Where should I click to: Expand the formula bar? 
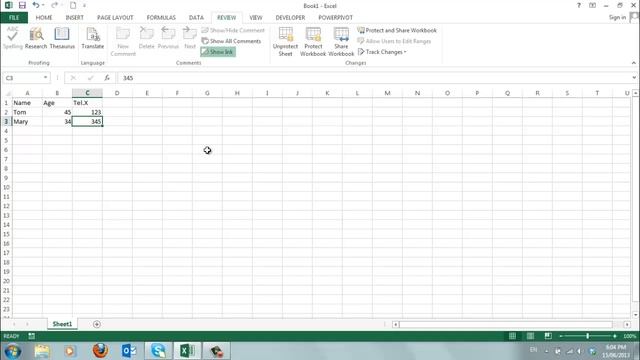634,78
